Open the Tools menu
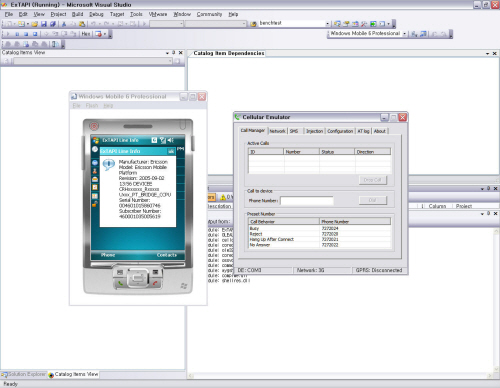The height and width of the screenshot is (388, 500). point(136,14)
